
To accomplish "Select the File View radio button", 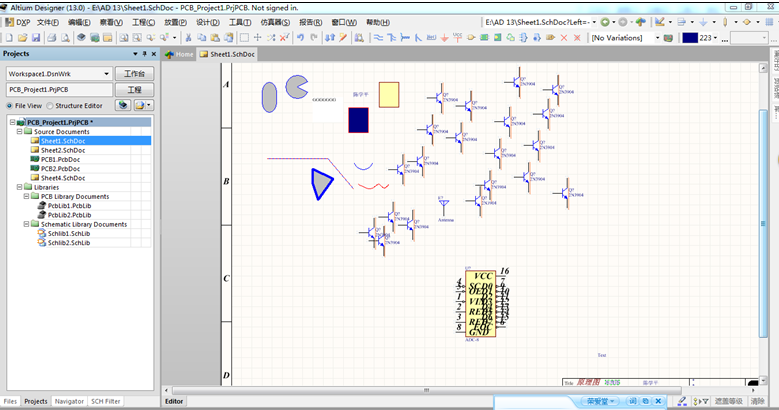I will click(x=10, y=105).
